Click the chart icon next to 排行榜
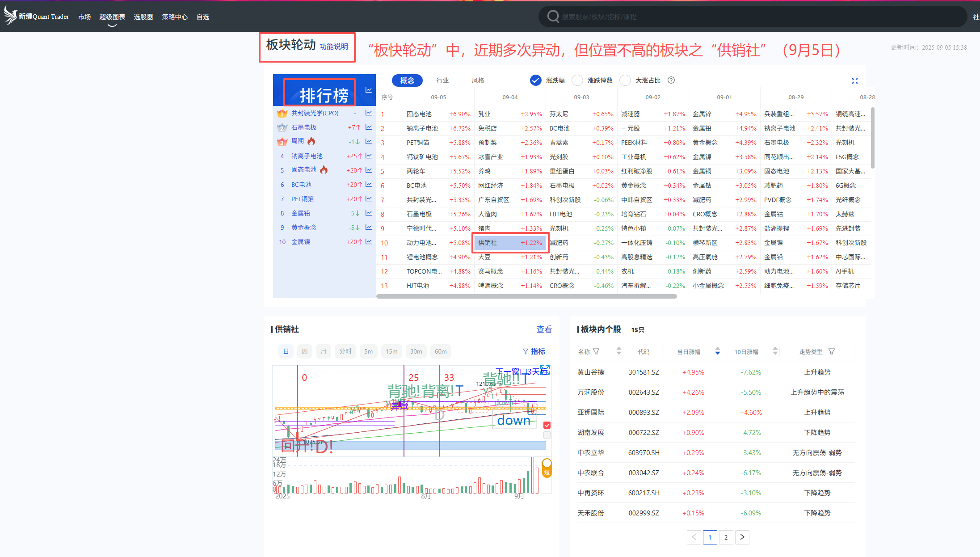The width and height of the screenshot is (980, 557). click(x=369, y=90)
